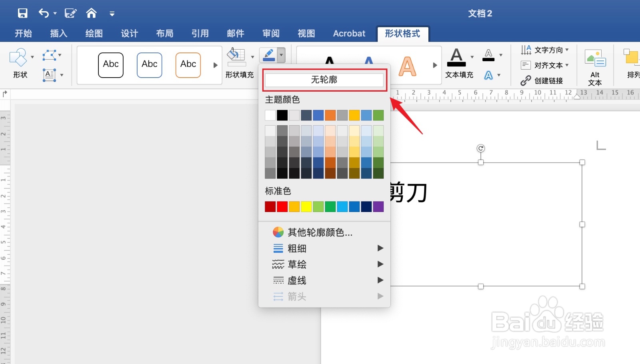
Task: Click the Undo arrow icon
Action: click(x=43, y=13)
